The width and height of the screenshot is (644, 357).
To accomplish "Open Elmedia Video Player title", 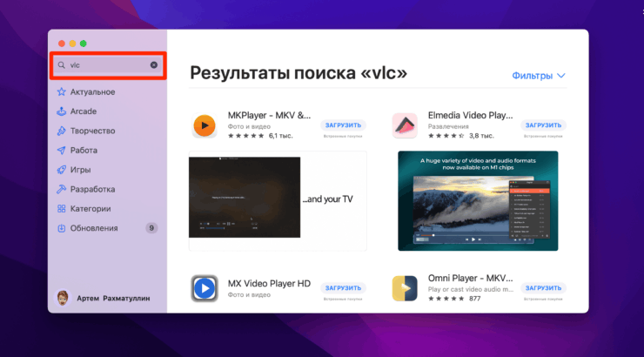I will pyautogui.click(x=470, y=116).
